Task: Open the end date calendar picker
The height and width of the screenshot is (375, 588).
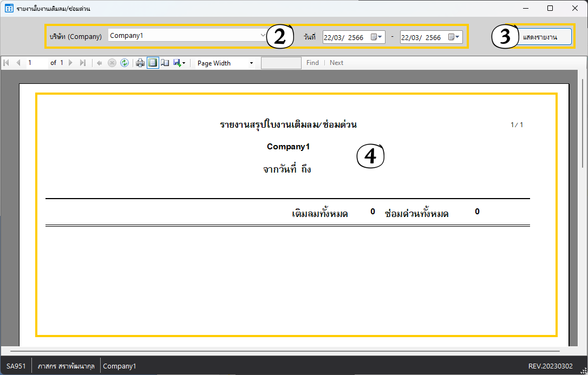Action: point(454,37)
